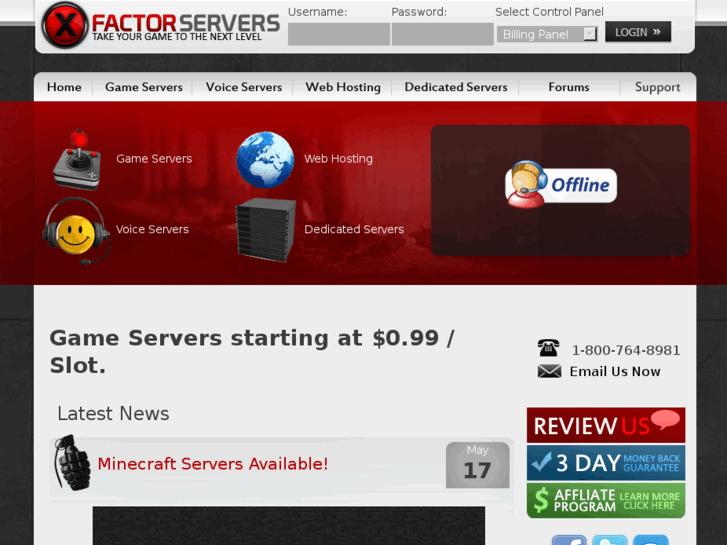Click the Email Us Now link
The width and height of the screenshot is (727, 545).
[615, 372]
